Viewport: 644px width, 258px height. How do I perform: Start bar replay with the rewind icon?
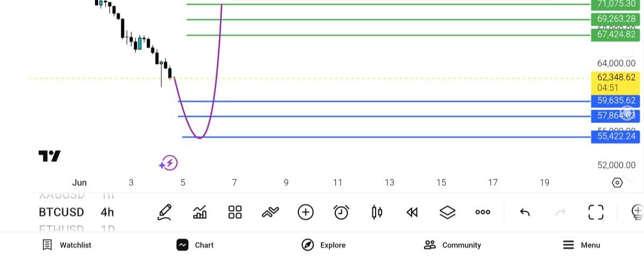[x=412, y=212]
